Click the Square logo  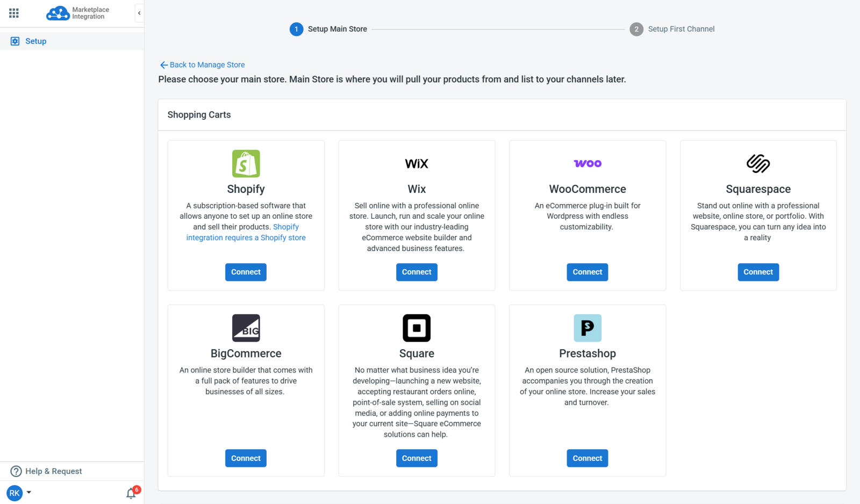(x=417, y=328)
